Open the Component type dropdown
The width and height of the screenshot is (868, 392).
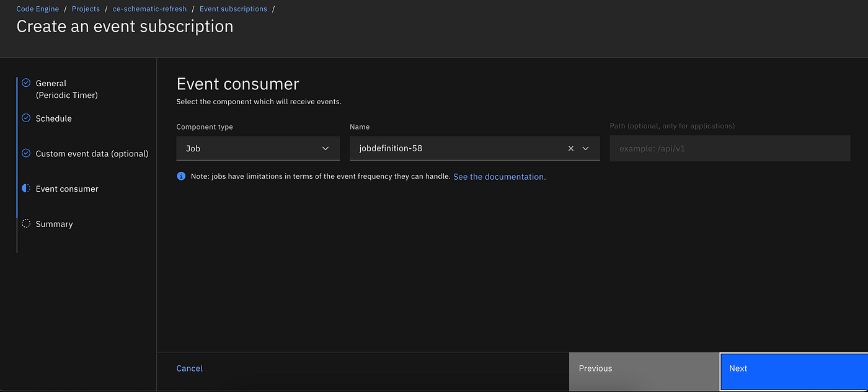click(x=258, y=149)
